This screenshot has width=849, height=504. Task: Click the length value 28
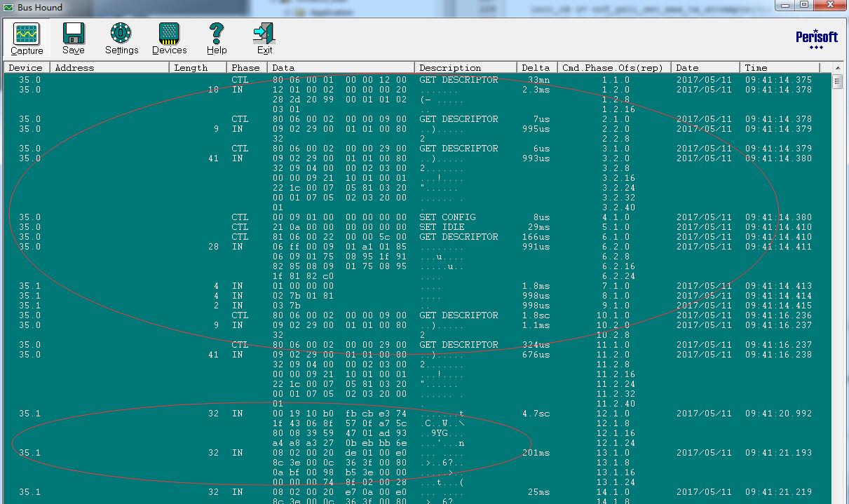click(x=214, y=247)
